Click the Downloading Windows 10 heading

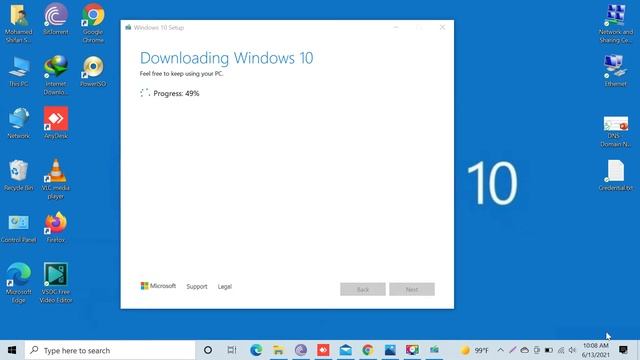227,58
